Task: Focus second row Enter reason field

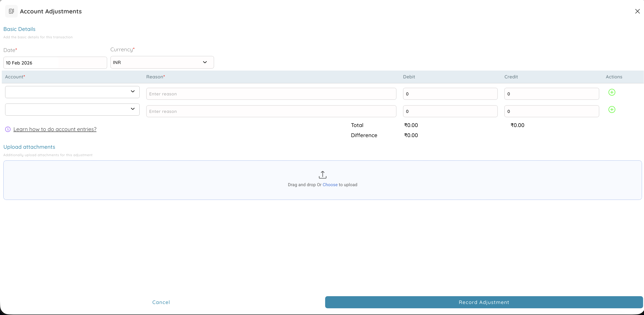Action: click(271, 111)
